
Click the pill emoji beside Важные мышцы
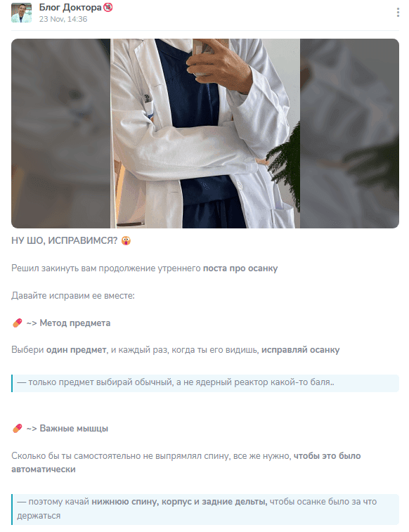pyautogui.click(x=18, y=428)
